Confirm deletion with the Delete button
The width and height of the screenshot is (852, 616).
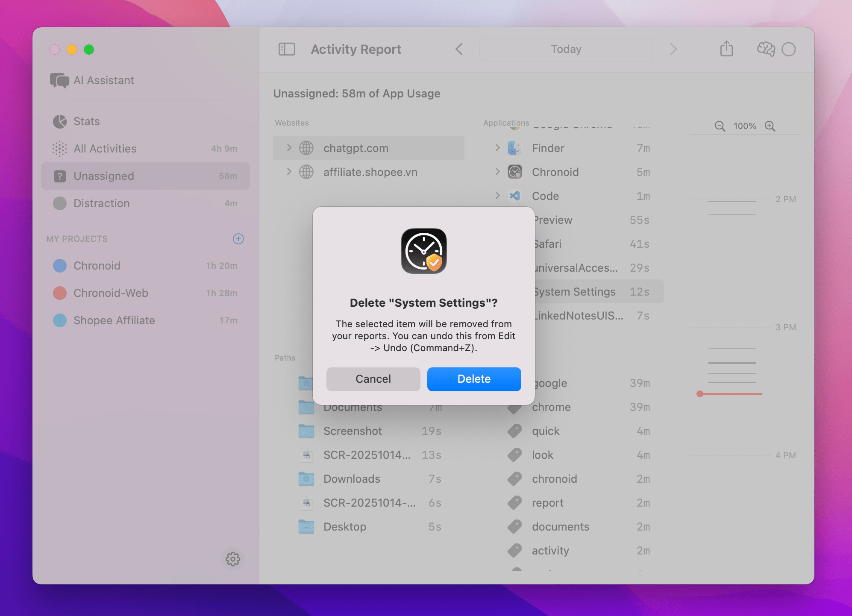(473, 379)
